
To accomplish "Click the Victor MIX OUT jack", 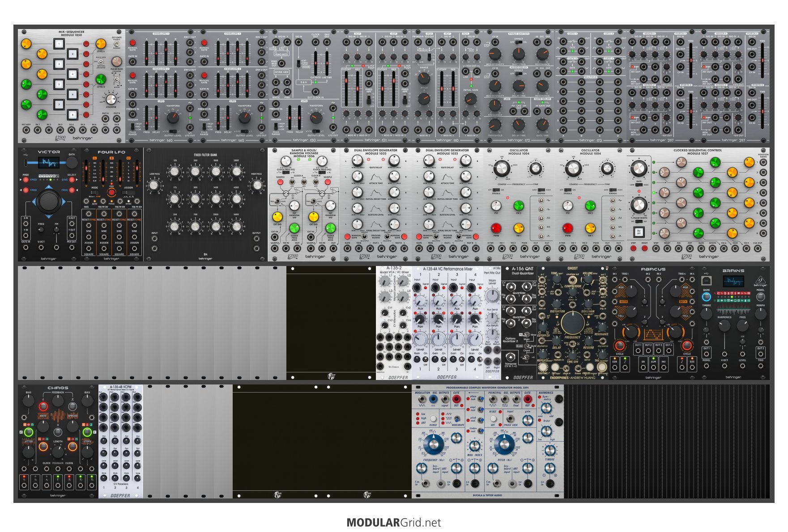I will coord(72,247).
